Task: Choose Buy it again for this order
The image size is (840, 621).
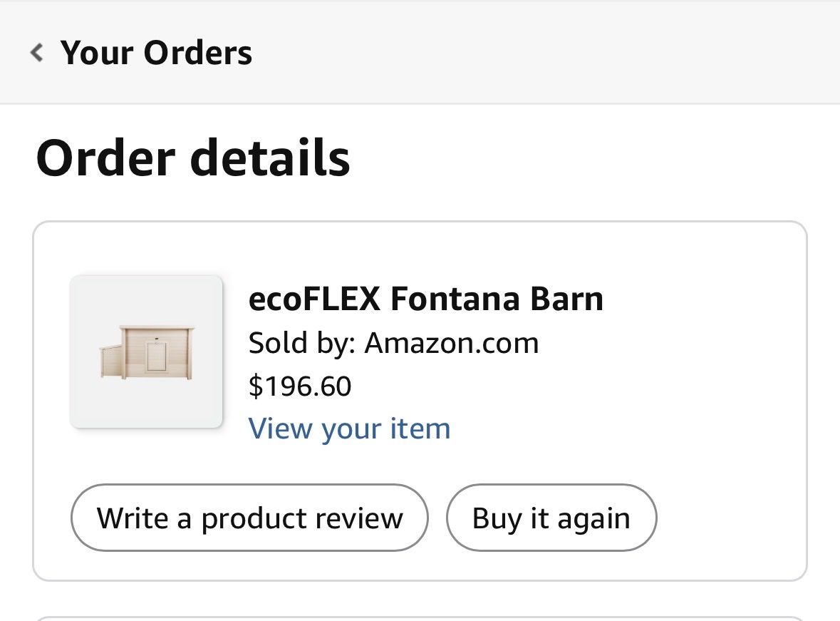Action: (551, 518)
